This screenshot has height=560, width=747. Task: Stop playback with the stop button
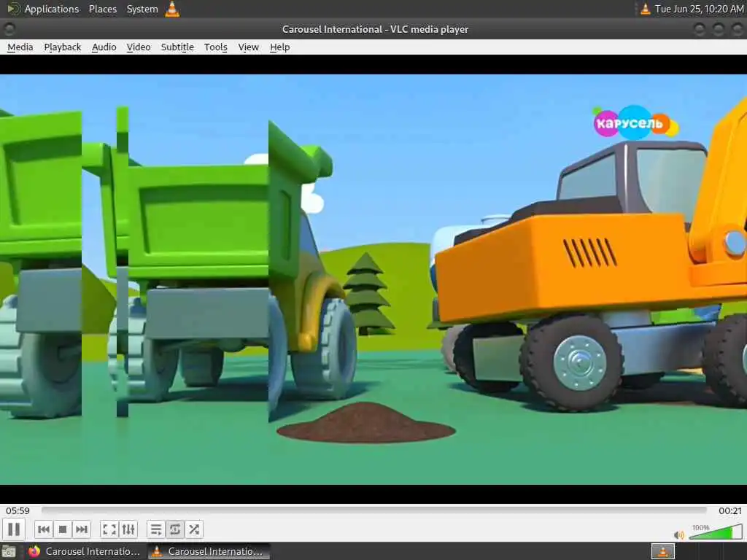click(x=63, y=529)
